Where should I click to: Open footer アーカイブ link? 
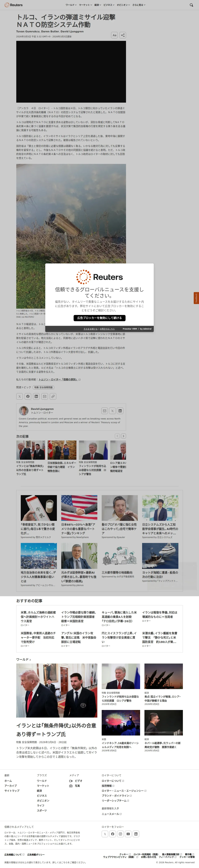click(x=10, y=786)
